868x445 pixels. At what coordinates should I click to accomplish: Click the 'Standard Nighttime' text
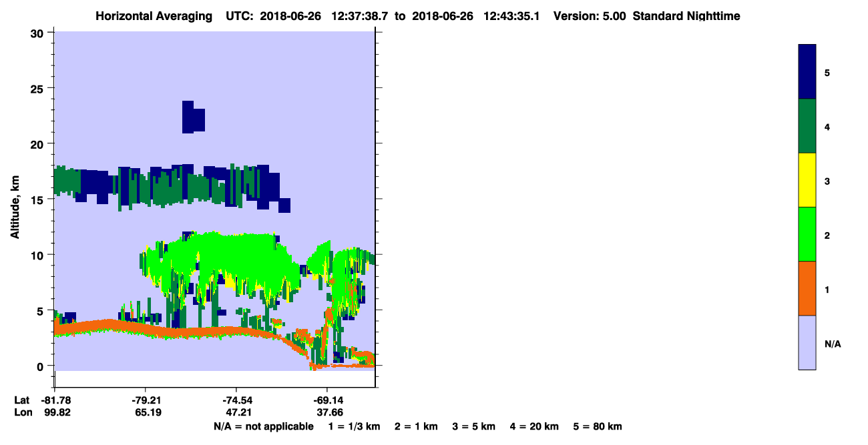tap(686, 16)
